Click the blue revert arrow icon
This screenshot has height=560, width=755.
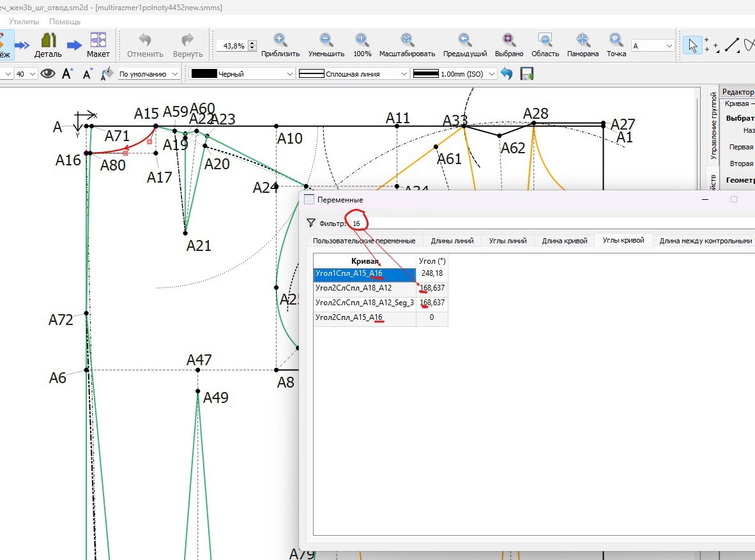pyautogui.click(x=507, y=73)
